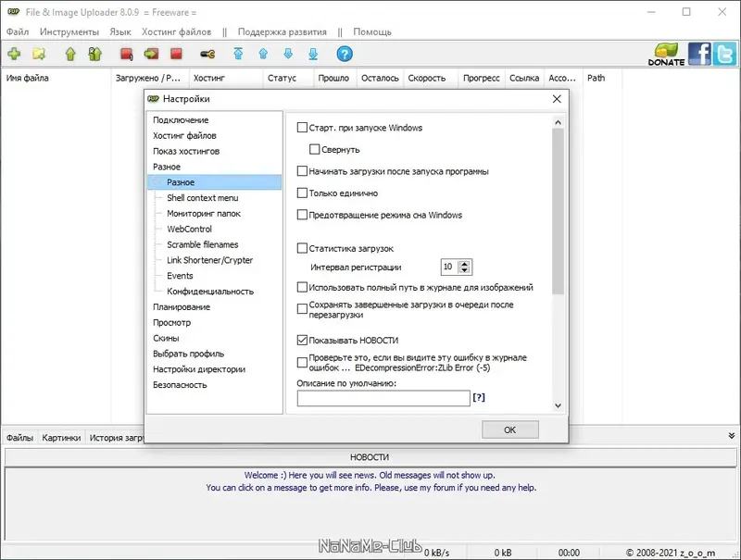Check the EDecompressionError ZLib Error checkbox
The width and height of the screenshot is (741, 560).
pos(302,363)
